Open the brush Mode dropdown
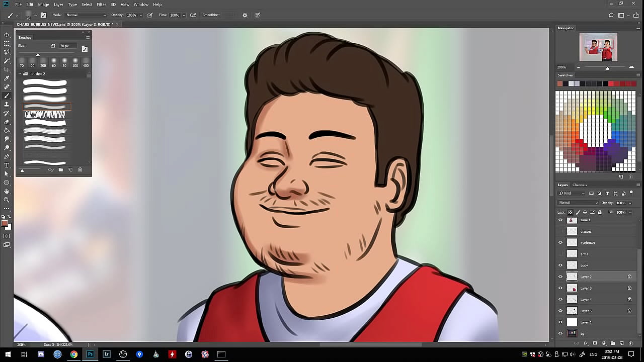The image size is (644, 362). pyautogui.click(x=86, y=15)
